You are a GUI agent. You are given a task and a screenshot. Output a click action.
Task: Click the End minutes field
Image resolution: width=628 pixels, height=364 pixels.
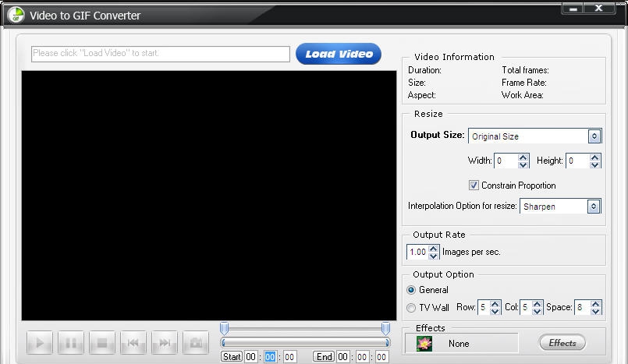coord(362,357)
